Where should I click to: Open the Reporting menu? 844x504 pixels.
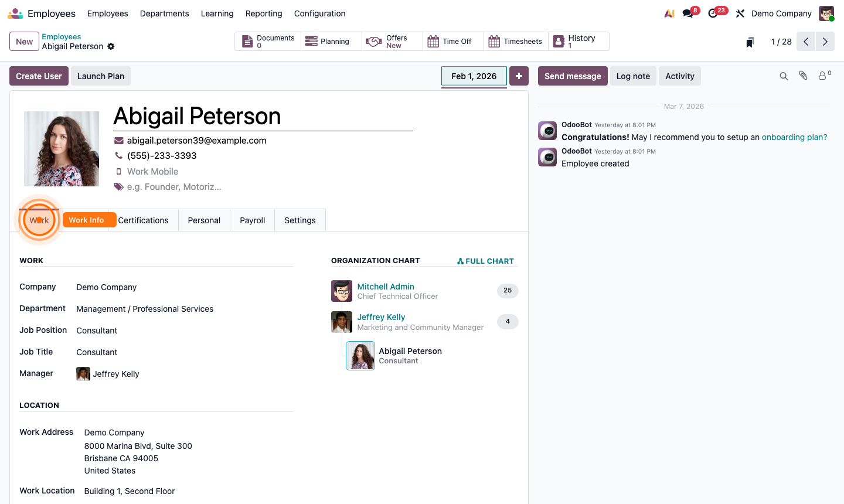[264, 13]
